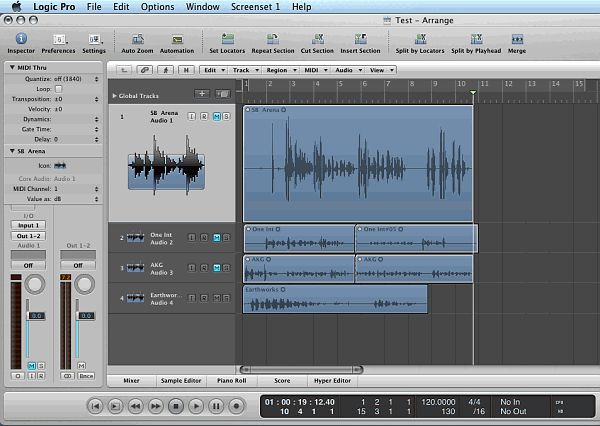
Task: Toggle solo on the SB Arena track
Action: coord(227,116)
